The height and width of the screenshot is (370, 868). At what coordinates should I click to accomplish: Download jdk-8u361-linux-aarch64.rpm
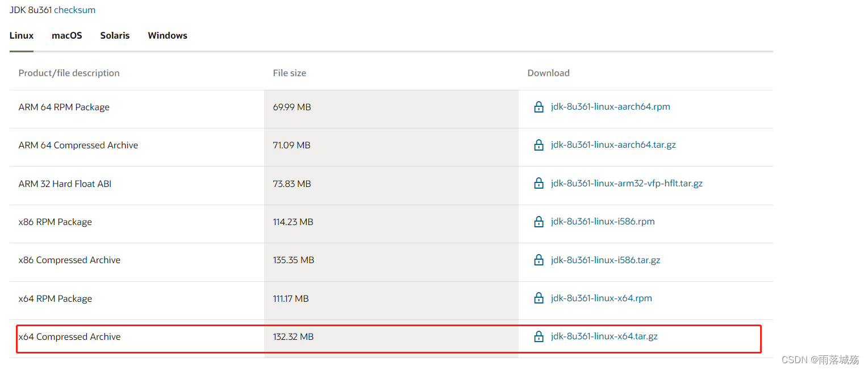[611, 107]
